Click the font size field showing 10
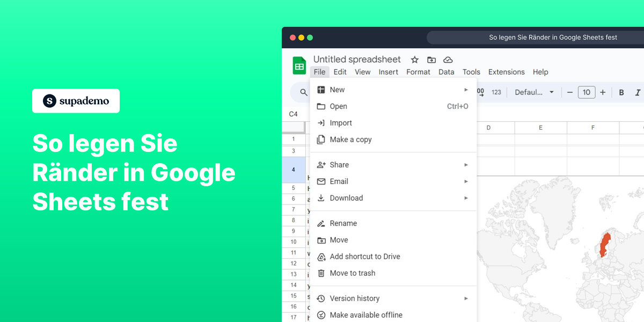 point(587,92)
